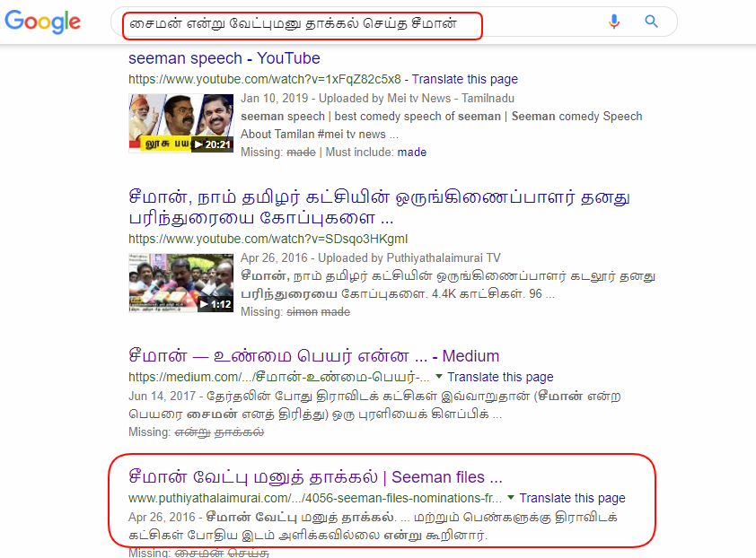This screenshot has width=756, height=558.
Task: Translate the seeman speech YouTube page
Action: click(465, 79)
